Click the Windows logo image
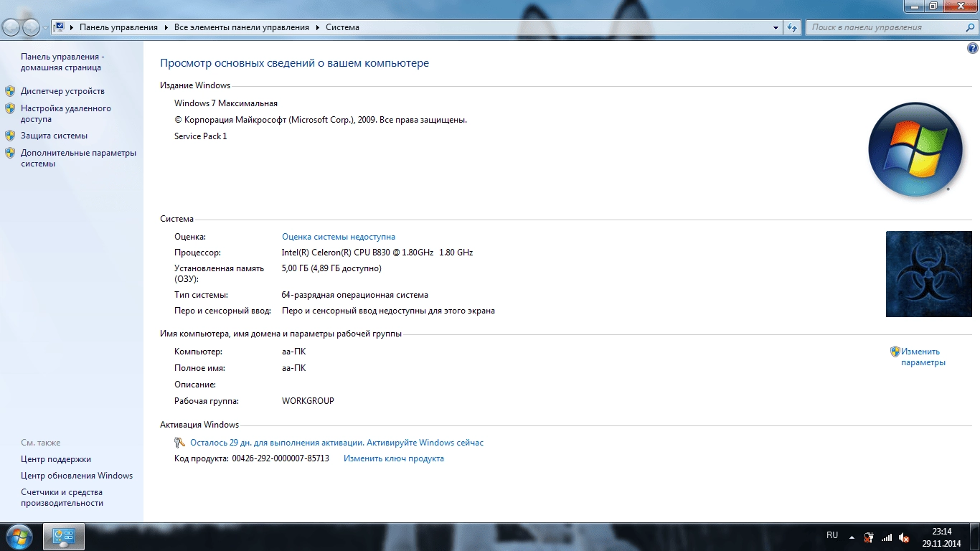Viewport: 980px width, 551px height. (915, 150)
